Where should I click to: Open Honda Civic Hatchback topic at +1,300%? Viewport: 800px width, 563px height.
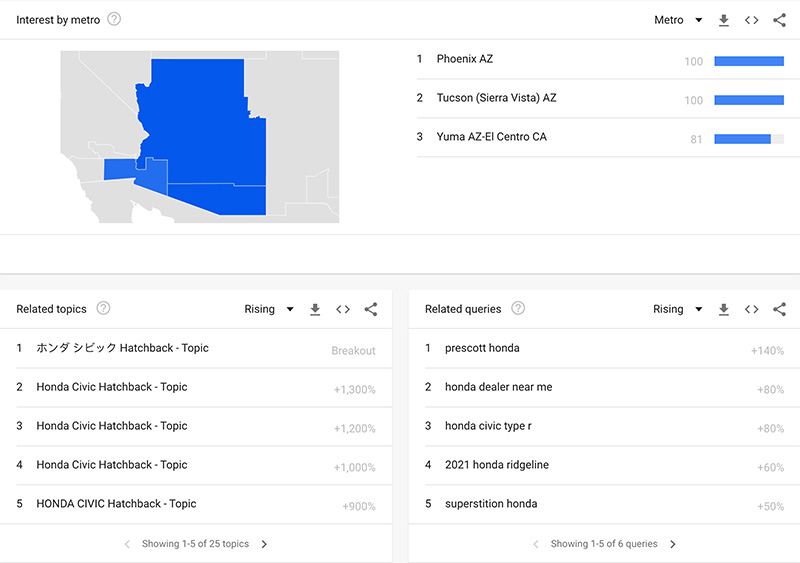pos(196,387)
